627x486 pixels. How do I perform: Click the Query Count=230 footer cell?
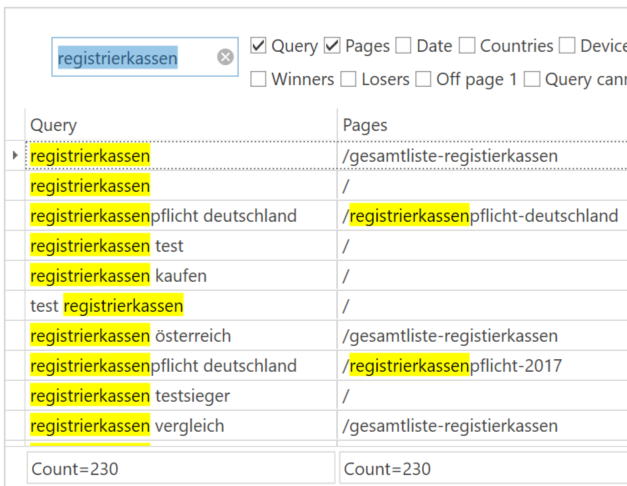181,468
